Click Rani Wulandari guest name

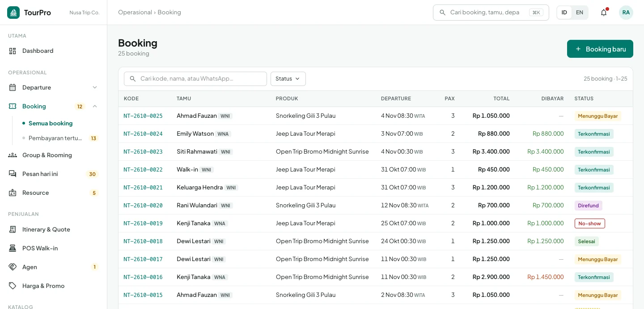tap(197, 206)
